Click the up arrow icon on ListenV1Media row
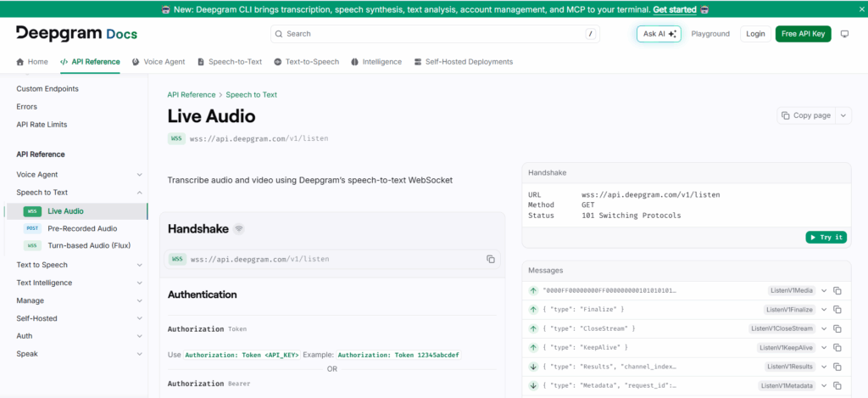868x398 pixels. click(534, 290)
